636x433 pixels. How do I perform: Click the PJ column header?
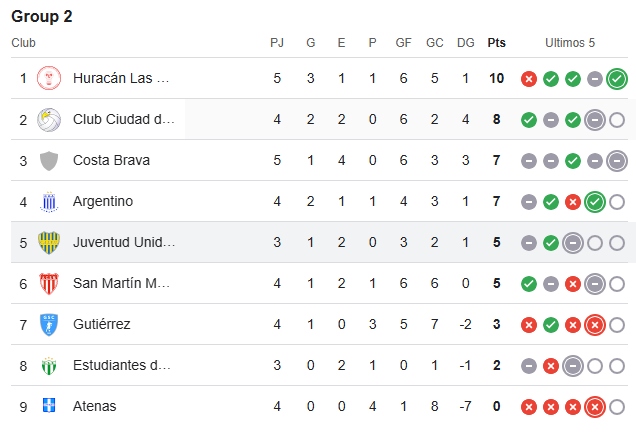[277, 43]
